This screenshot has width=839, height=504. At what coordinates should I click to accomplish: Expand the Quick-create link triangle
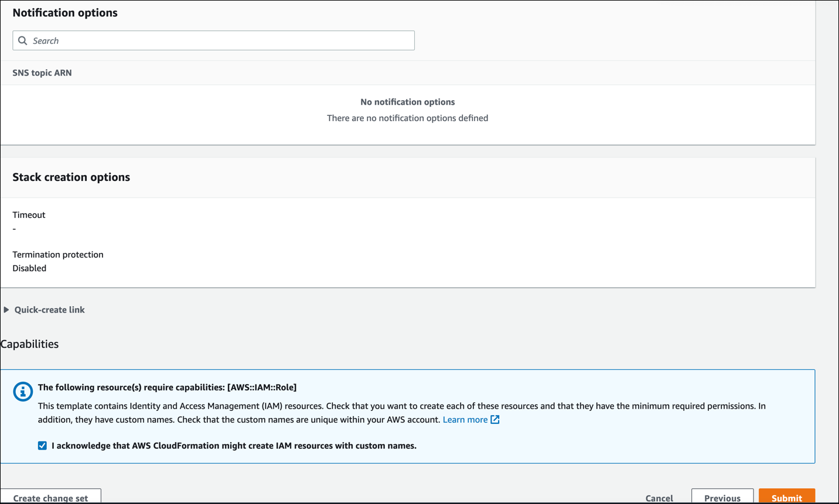(x=6, y=310)
